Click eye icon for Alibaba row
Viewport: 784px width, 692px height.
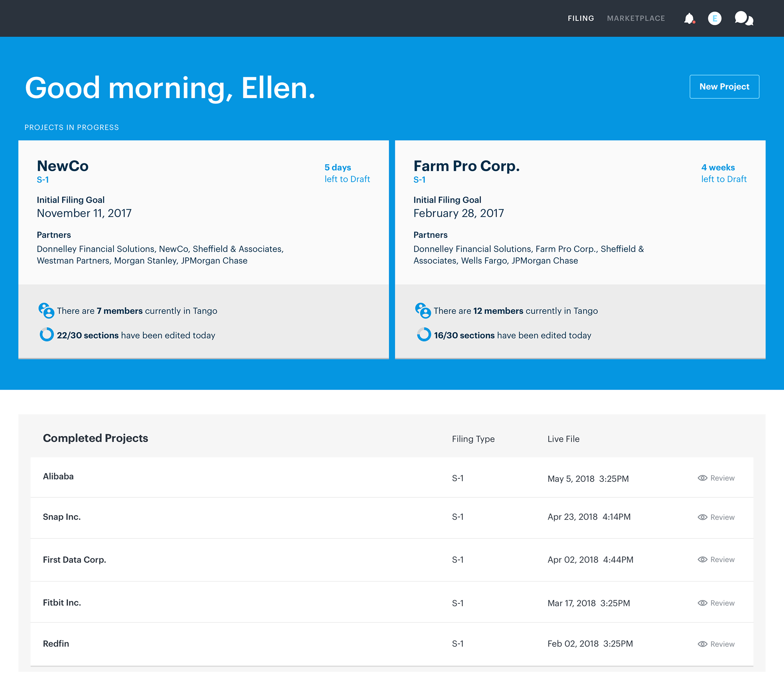tap(702, 478)
